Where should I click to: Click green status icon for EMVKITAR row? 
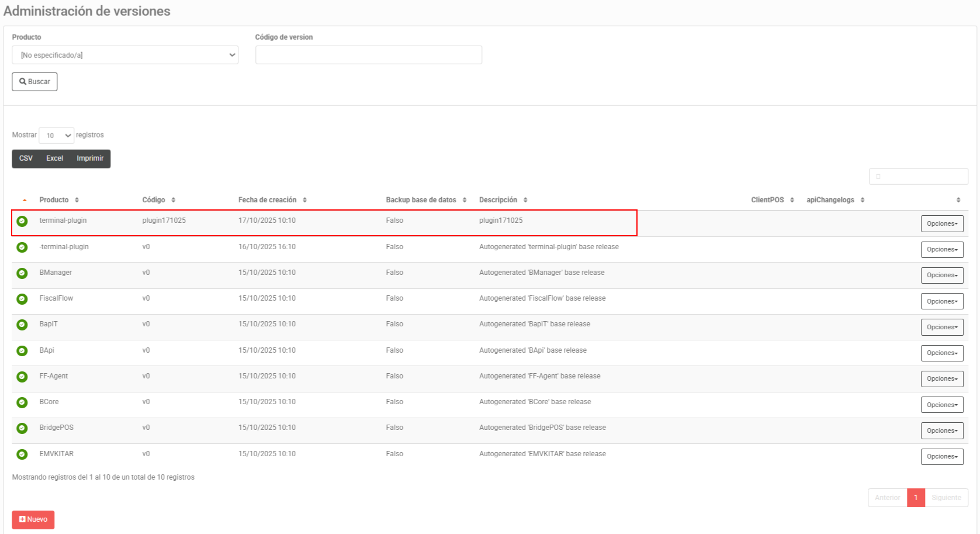[22, 454]
